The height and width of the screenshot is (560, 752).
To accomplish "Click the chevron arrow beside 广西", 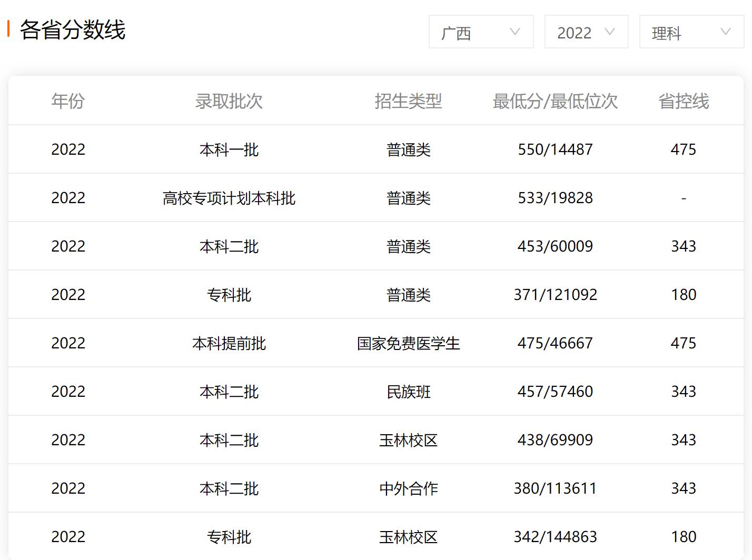I will (x=514, y=32).
